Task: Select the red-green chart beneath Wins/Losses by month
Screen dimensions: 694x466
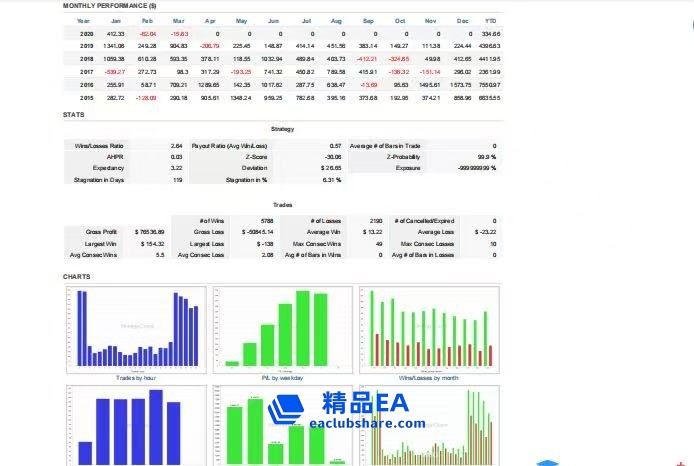Action: point(430,426)
